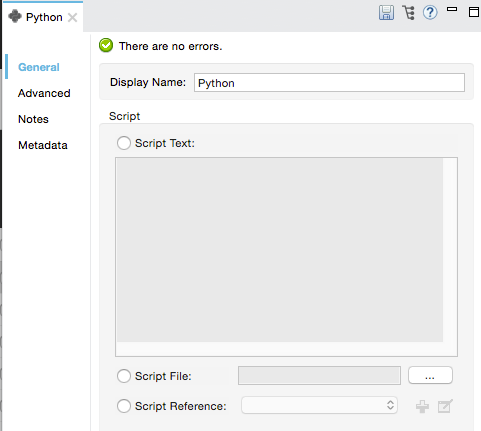Close the Python tab
Image resolution: width=481 pixels, height=431 pixels.
pos(72,17)
